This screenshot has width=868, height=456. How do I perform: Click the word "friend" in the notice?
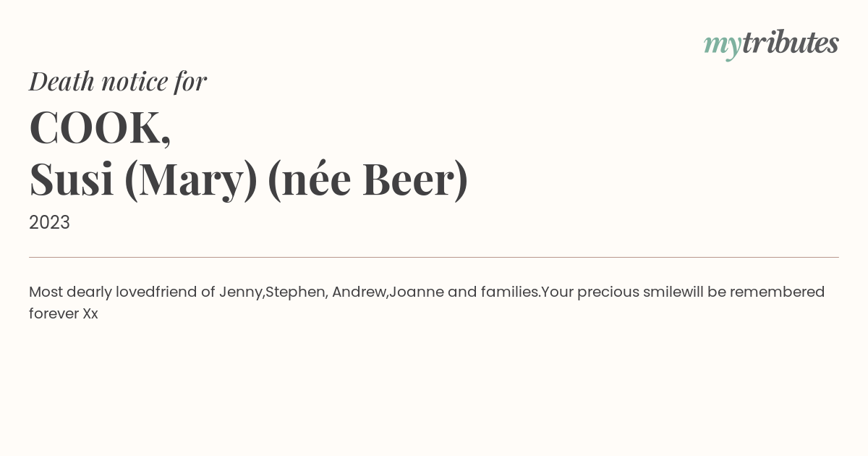[x=176, y=292]
